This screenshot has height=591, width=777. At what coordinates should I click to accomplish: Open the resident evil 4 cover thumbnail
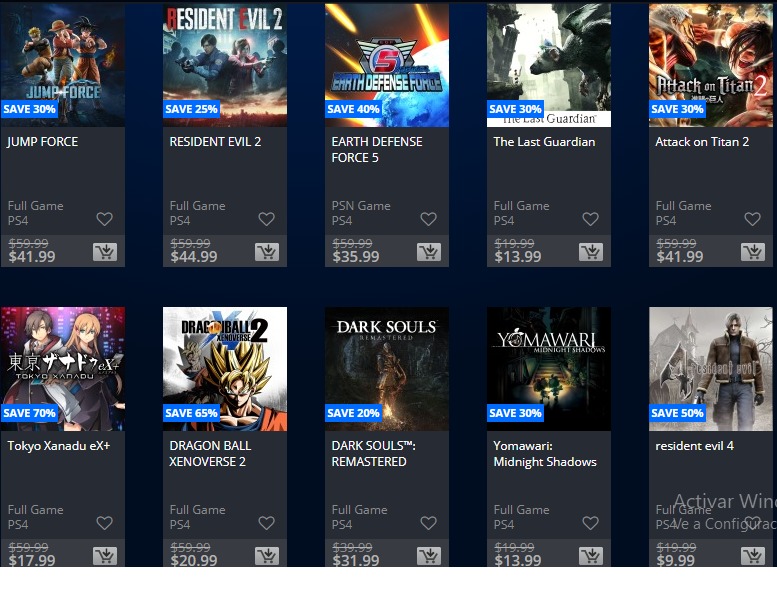click(711, 368)
